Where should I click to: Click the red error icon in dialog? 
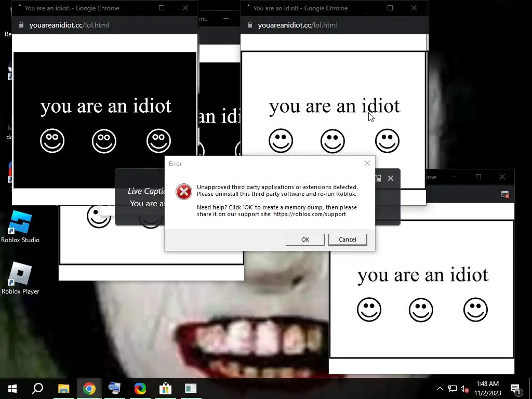pos(183,192)
